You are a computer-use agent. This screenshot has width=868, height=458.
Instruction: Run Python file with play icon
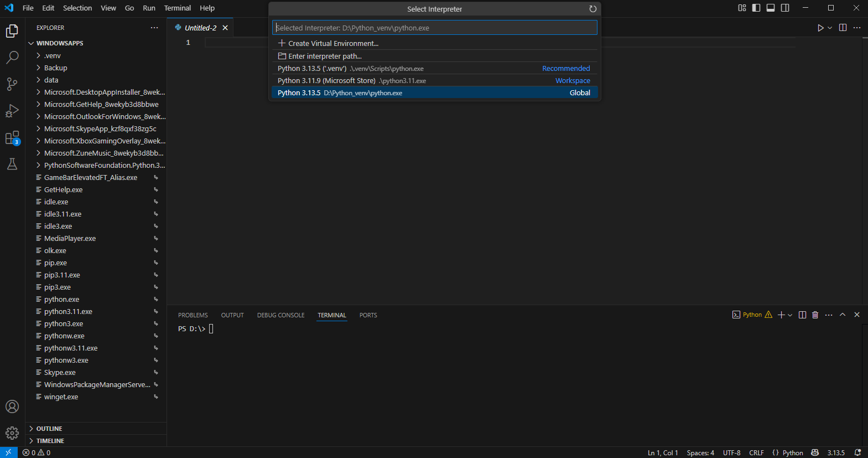pos(820,28)
